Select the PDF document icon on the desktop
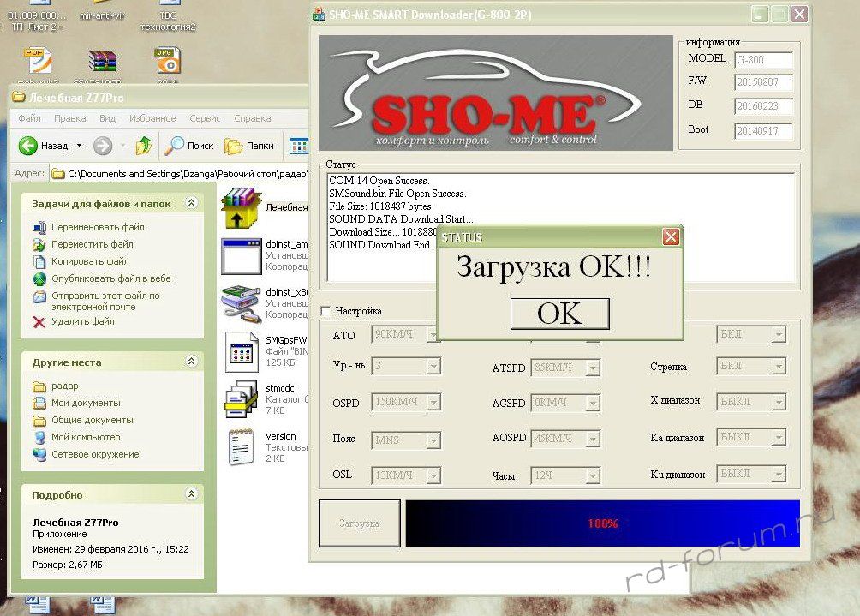 click(x=38, y=61)
